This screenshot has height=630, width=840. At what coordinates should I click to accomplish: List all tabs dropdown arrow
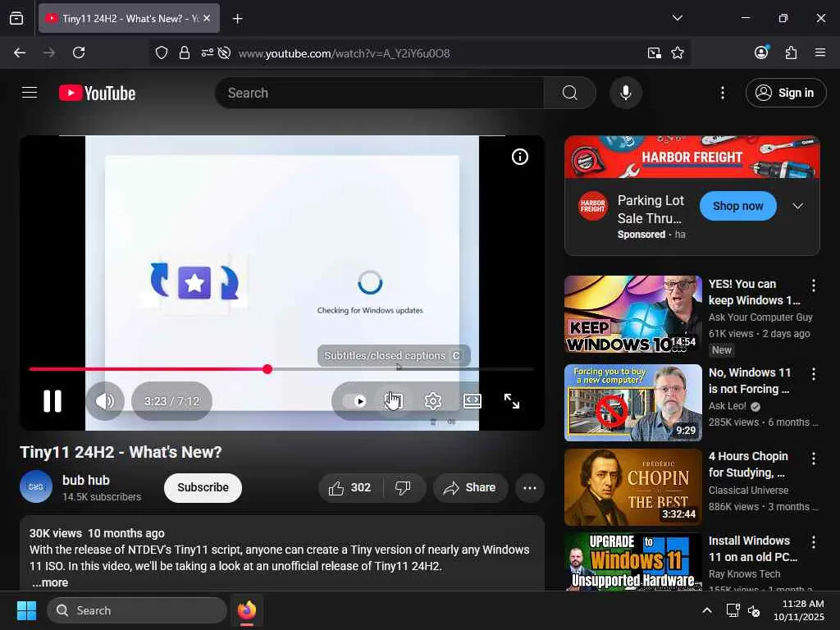pos(677,18)
